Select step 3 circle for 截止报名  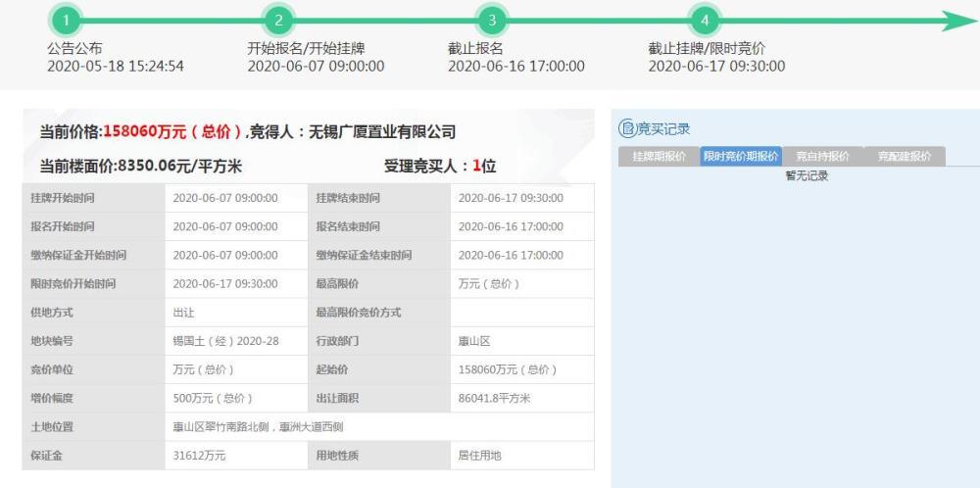[x=492, y=21]
